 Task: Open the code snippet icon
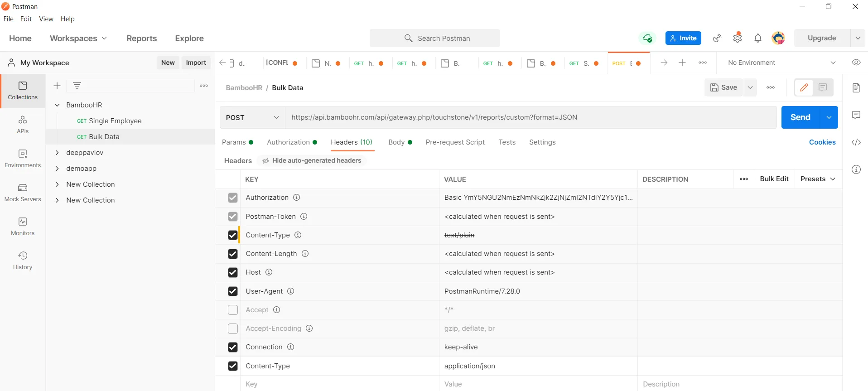856,142
